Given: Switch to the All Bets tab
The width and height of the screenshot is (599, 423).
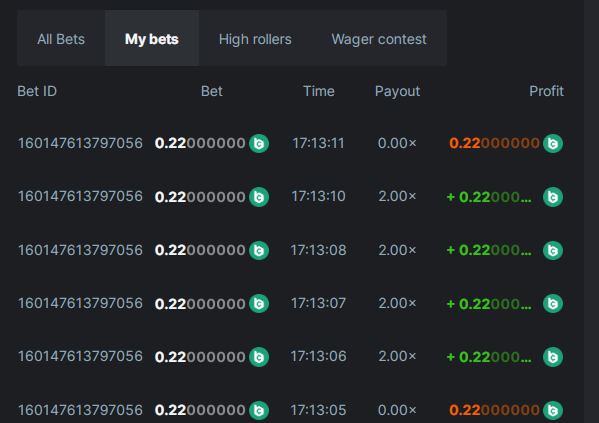Looking at the screenshot, I should (x=61, y=38).
